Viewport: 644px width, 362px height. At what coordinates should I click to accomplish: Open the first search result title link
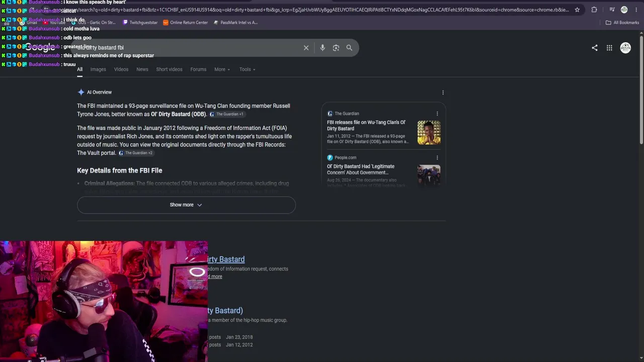226,259
